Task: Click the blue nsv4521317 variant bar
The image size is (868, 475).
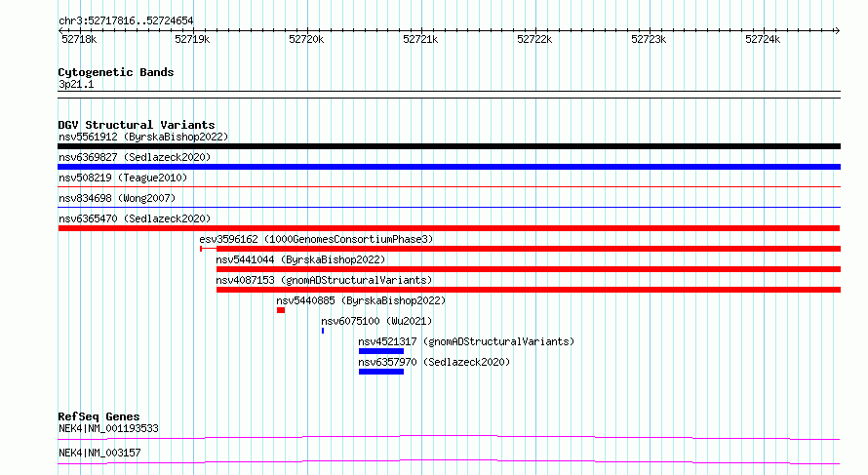Action: [x=381, y=351]
